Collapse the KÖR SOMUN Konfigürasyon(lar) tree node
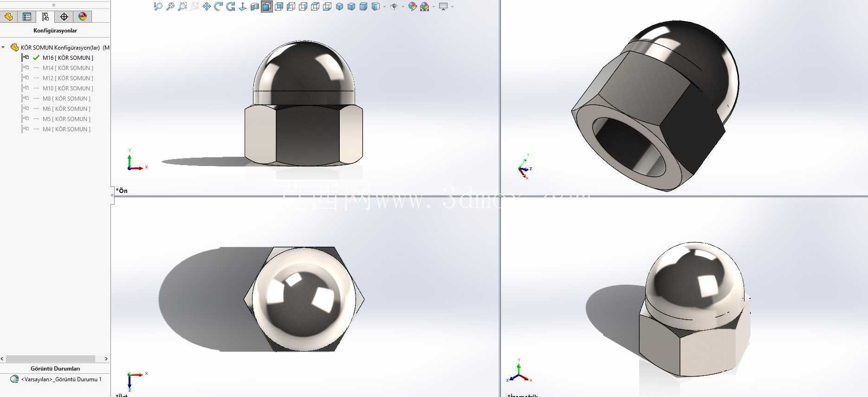868x397 pixels. click(x=4, y=47)
